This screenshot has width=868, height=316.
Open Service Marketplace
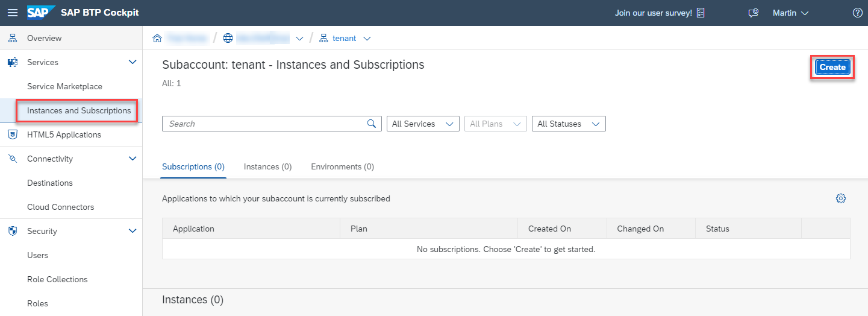[x=64, y=86]
